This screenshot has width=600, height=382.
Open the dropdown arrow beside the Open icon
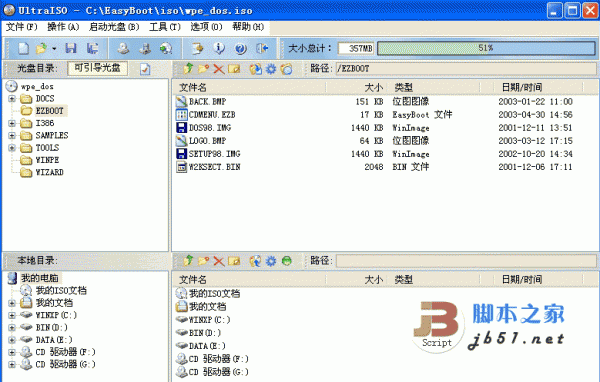tap(54, 49)
